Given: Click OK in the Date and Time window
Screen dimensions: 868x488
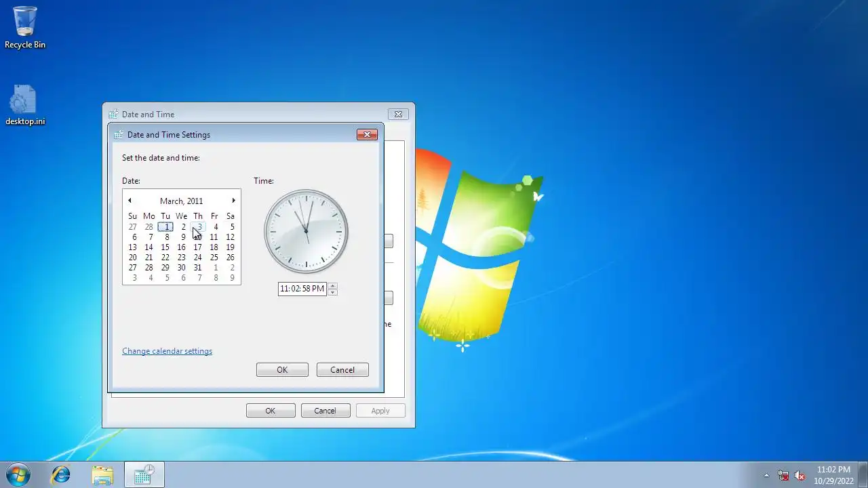Looking at the screenshot, I should (271, 411).
